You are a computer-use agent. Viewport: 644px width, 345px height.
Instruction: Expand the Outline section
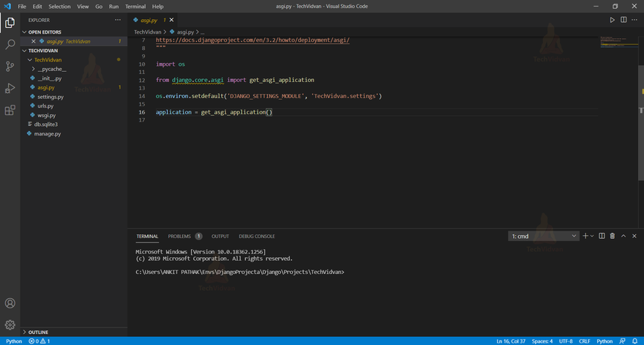tap(38, 332)
